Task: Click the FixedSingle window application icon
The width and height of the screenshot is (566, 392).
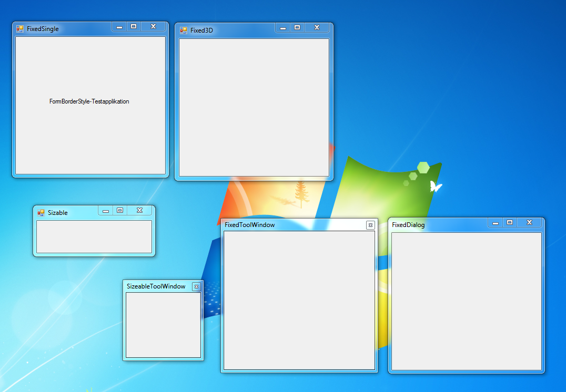Action: point(20,29)
